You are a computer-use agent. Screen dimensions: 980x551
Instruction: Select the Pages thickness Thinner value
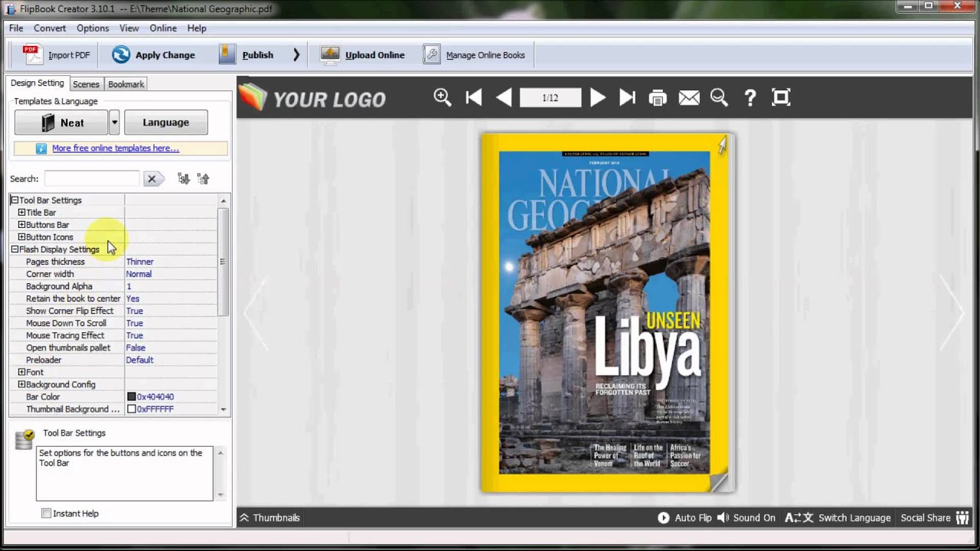(139, 262)
